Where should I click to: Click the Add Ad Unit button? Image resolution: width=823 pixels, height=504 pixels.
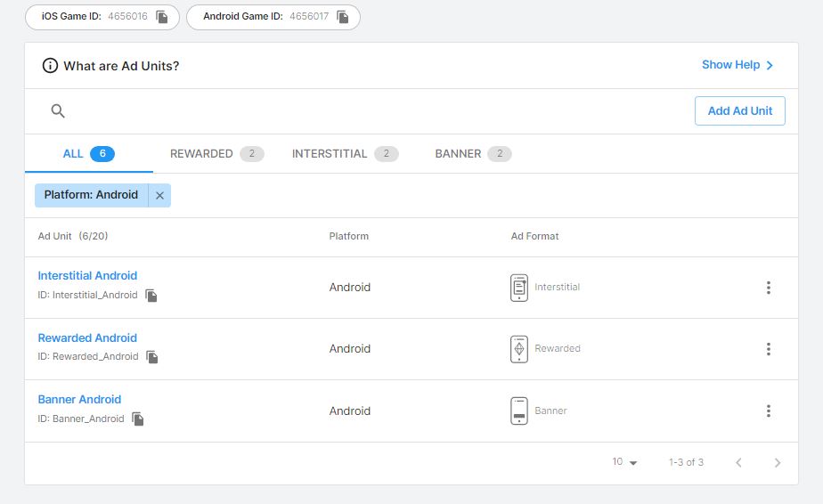(x=739, y=111)
